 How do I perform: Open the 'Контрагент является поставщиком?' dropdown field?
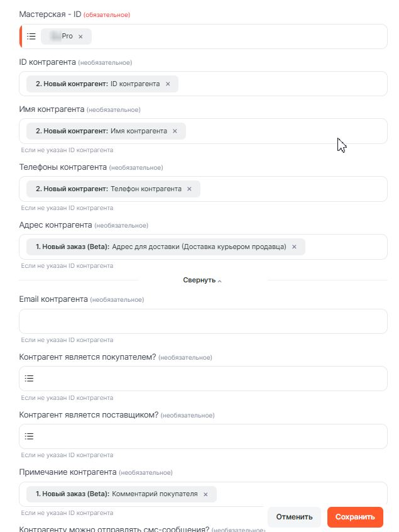point(207,436)
